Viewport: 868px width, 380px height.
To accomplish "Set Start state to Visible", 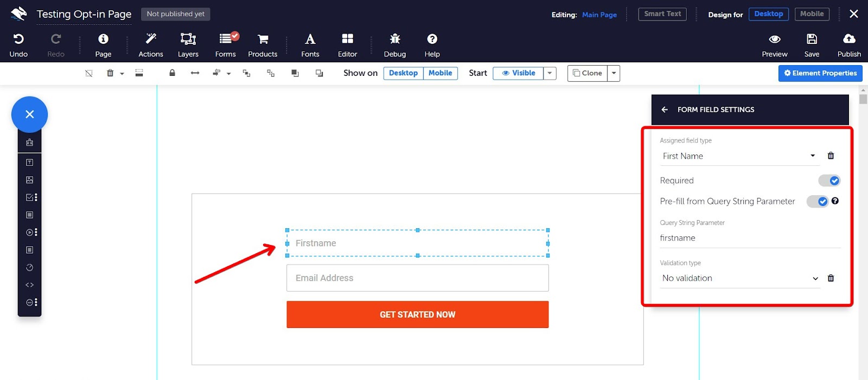I will [518, 73].
